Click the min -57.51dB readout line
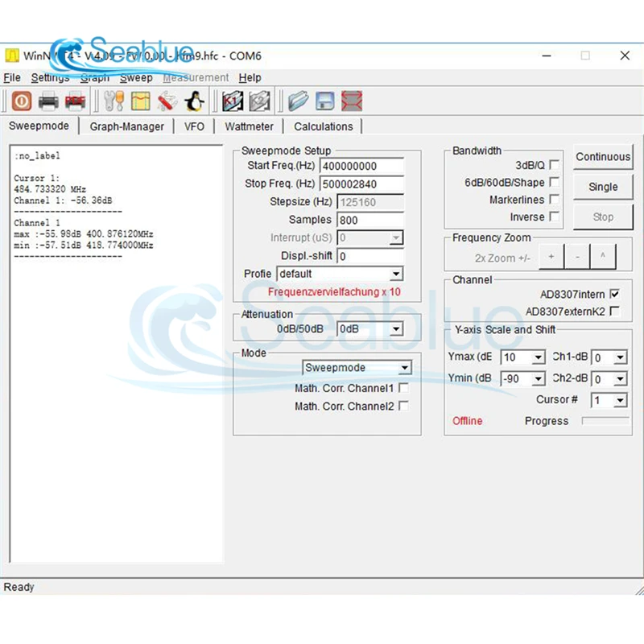The image size is (644, 644). tap(84, 246)
